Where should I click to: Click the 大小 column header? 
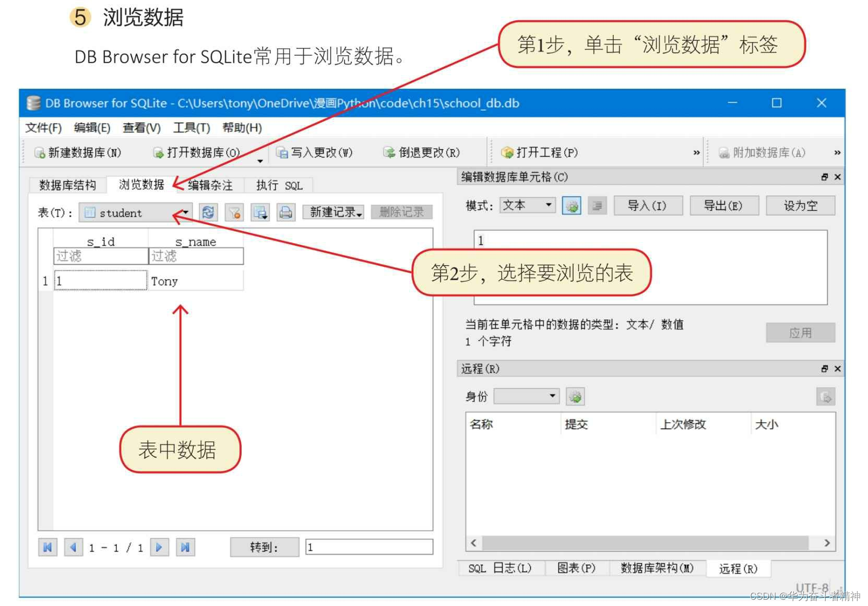(x=793, y=424)
